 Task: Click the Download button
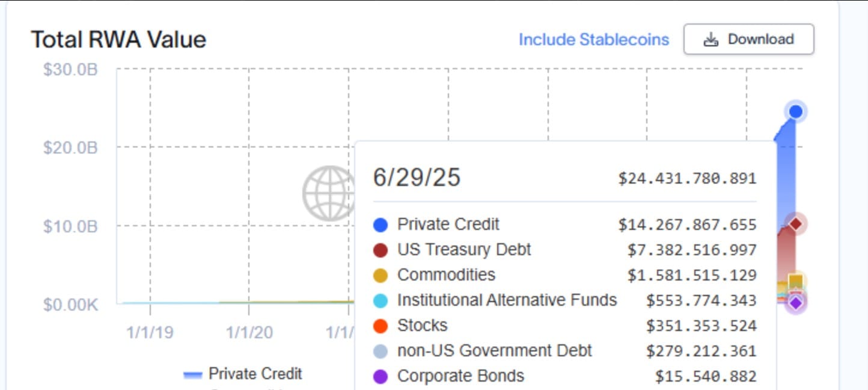(x=748, y=40)
